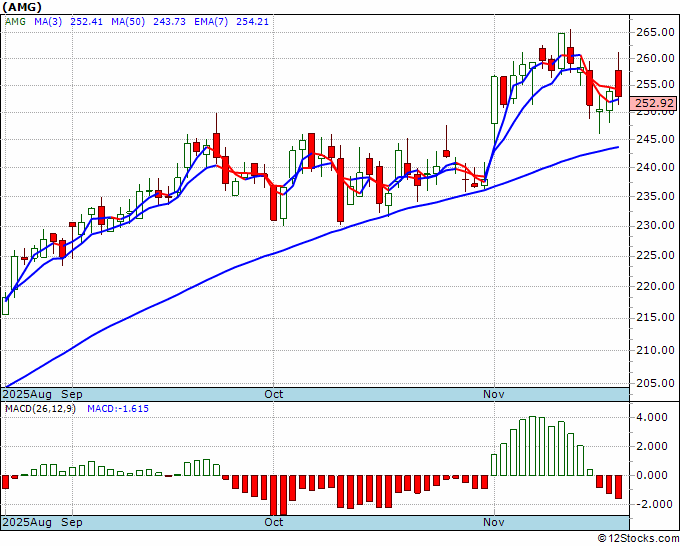Click the MA(3) value 252.41
The height and width of the screenshot is (546, 680).
(x=87, y=21)
